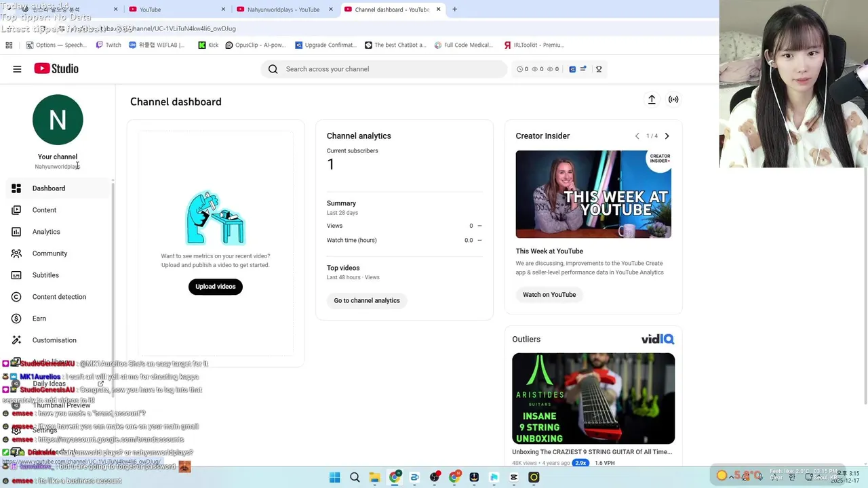This screenshot has height=488, width=868.
Task: Open the 'Options — Speech' bookmark
Action: coord(56,45)
